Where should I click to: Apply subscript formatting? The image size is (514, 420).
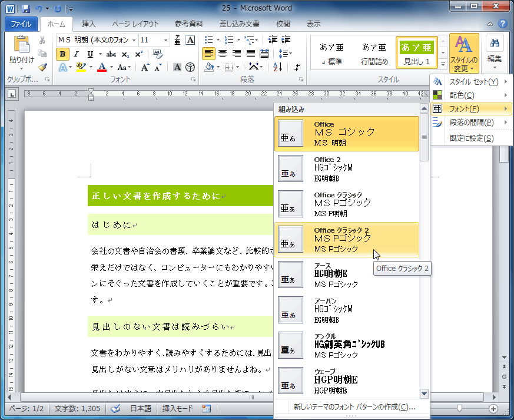pyautogui.click(x=125, y=54)
